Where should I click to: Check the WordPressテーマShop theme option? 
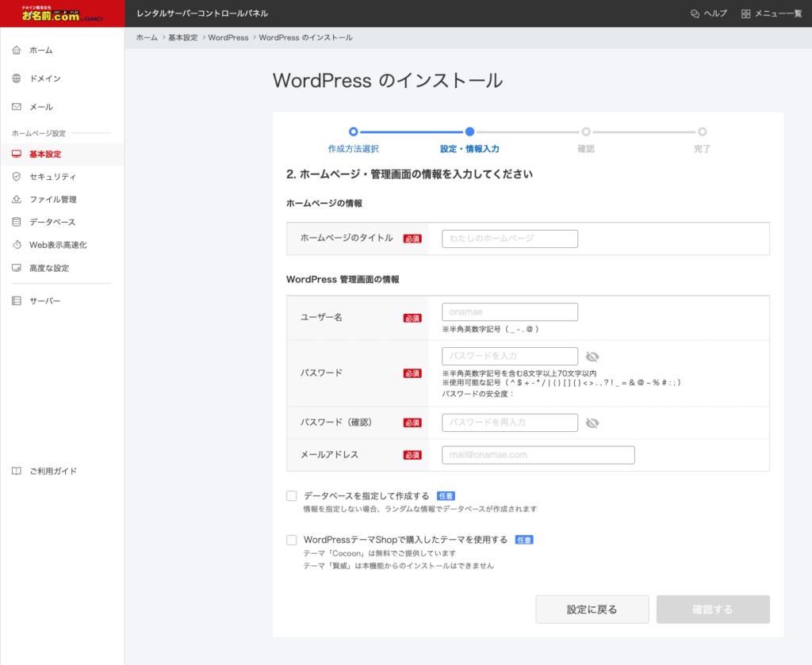(x=292, y=540)
